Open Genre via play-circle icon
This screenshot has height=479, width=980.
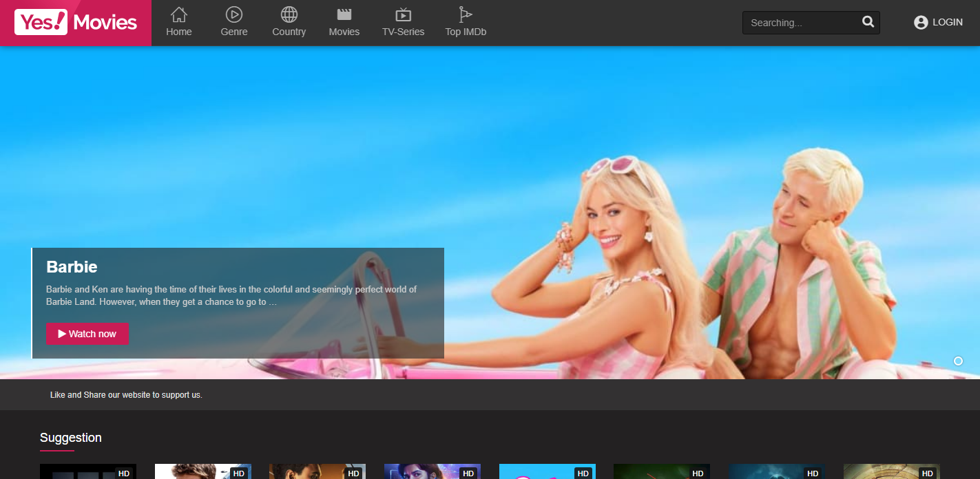234,14
